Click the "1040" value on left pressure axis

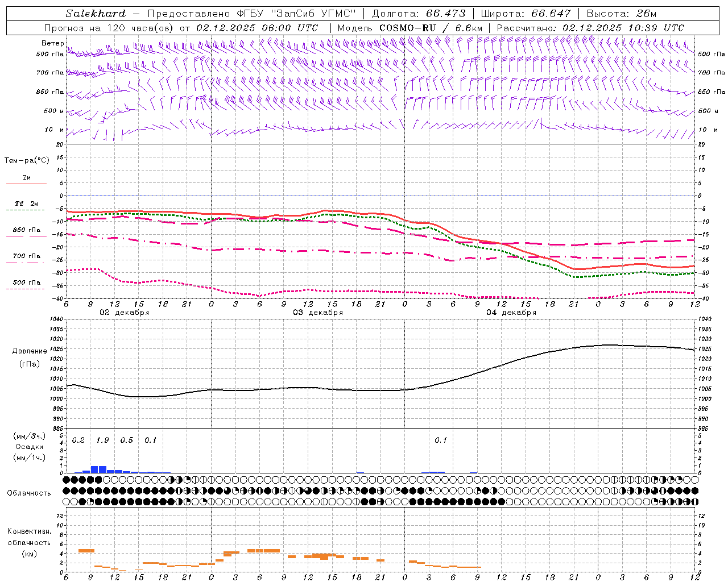point(56,319)
